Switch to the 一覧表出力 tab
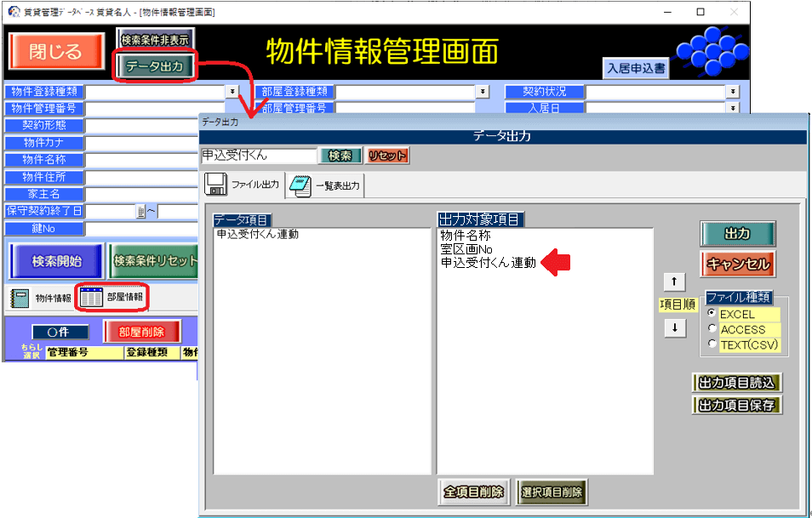 [327, 185]
